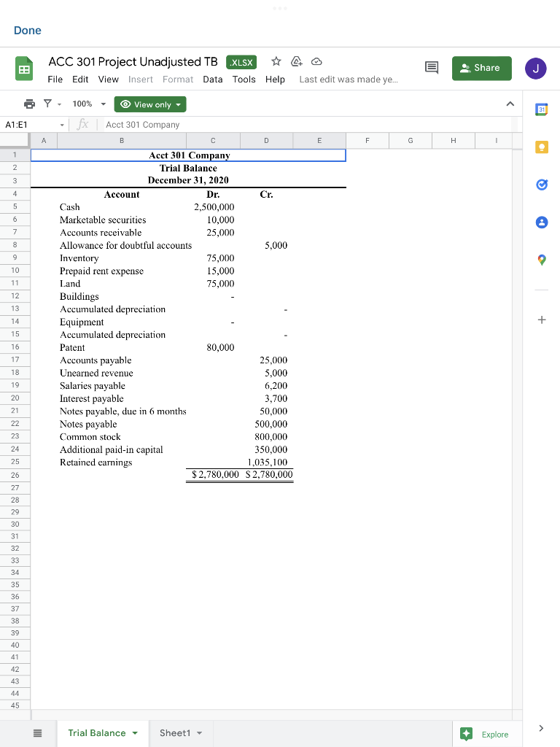This screenshot has width=560, height=747.
Task: Open the A1:E1 name box dropdown
Action: point(62,125)
